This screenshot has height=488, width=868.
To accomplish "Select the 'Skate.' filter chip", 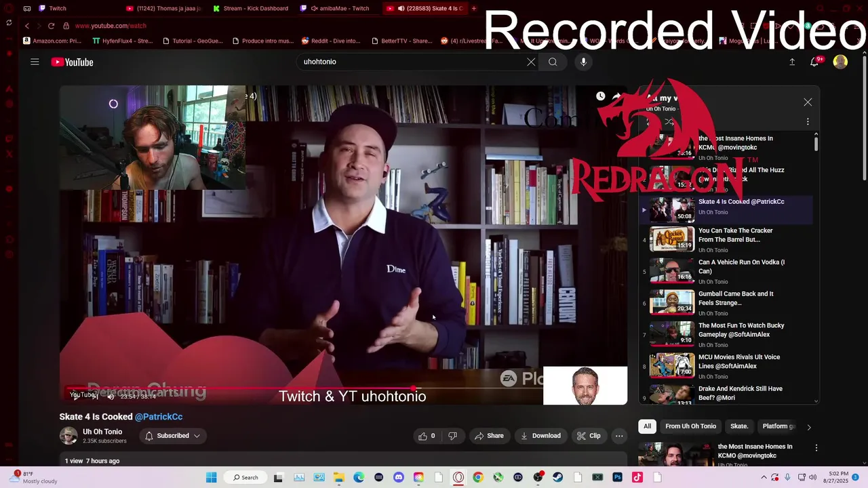I will click(x=739, y=426).
